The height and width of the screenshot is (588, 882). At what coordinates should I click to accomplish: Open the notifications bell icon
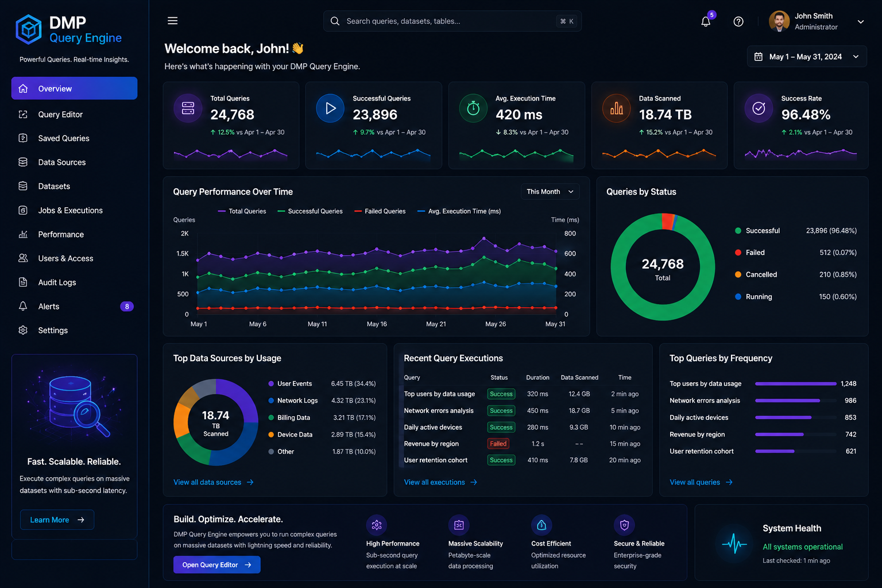(x=706, y=22)
